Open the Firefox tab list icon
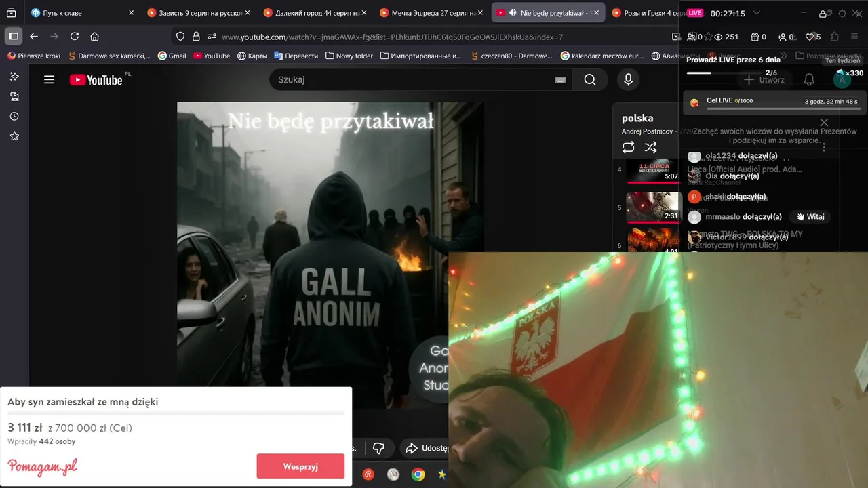 11,13
